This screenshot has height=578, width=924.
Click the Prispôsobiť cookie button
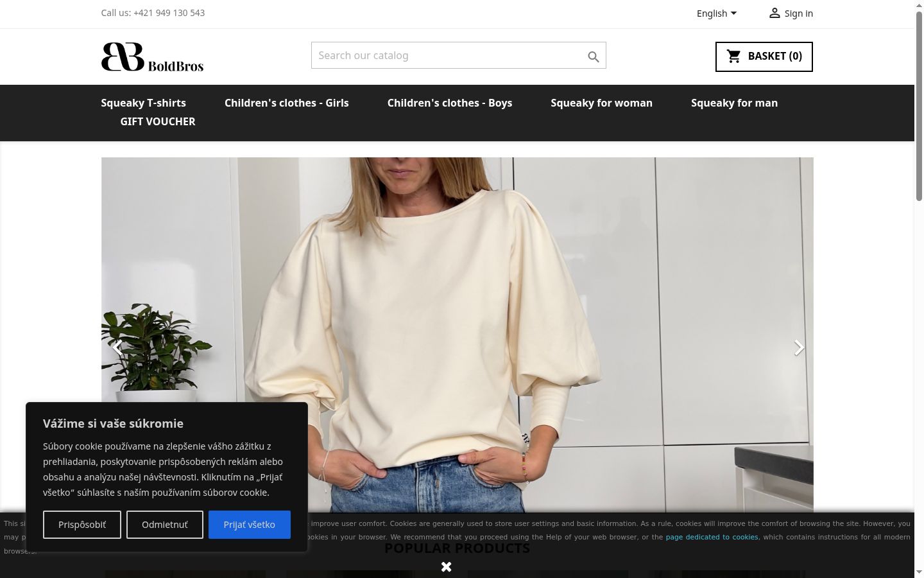coord(82,525)
